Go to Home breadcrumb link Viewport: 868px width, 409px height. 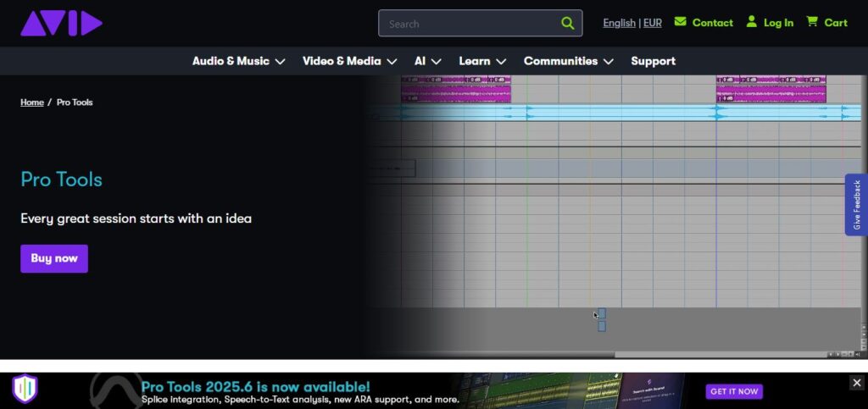click(x=32, y=102)
